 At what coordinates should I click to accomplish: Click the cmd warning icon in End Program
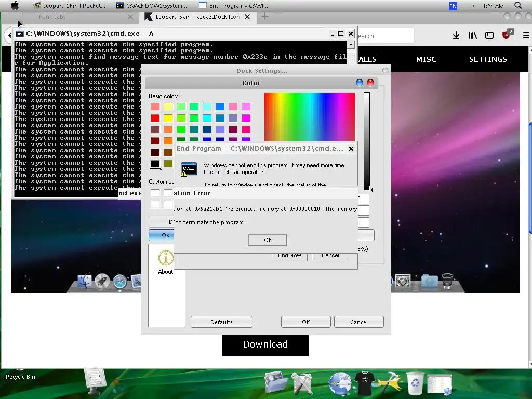click(189, 169)
